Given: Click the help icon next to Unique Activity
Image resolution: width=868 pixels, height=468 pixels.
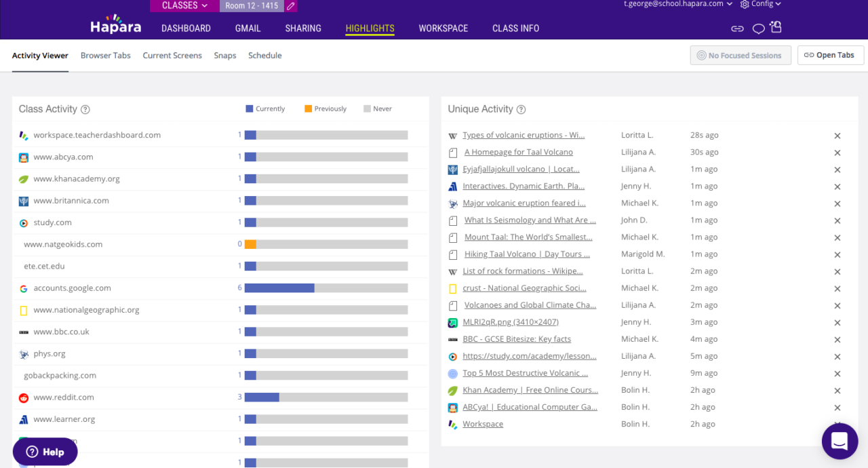Looking at the screenshot, I should pyautogui.click(x=521, y=109).
